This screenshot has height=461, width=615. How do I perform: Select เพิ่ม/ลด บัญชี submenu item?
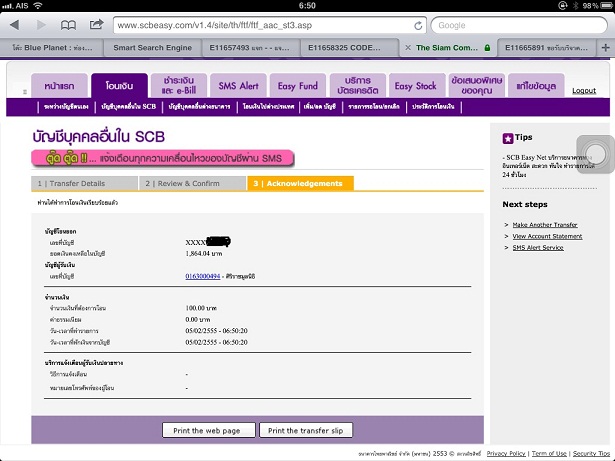pos(320,107)
